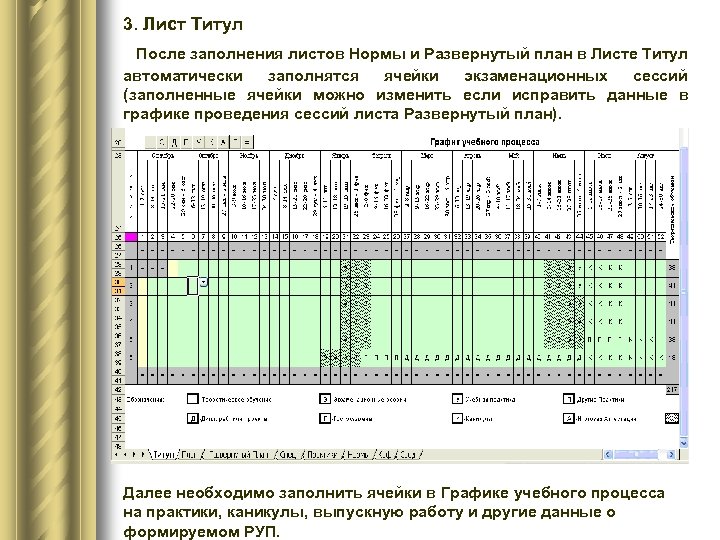
Task: Click the Каникулы legend box
Action: coord(457,418)
